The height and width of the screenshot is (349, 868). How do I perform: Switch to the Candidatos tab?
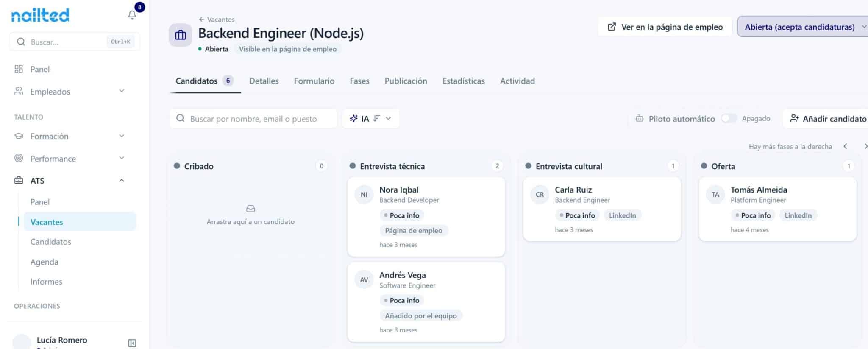(205, 81)
